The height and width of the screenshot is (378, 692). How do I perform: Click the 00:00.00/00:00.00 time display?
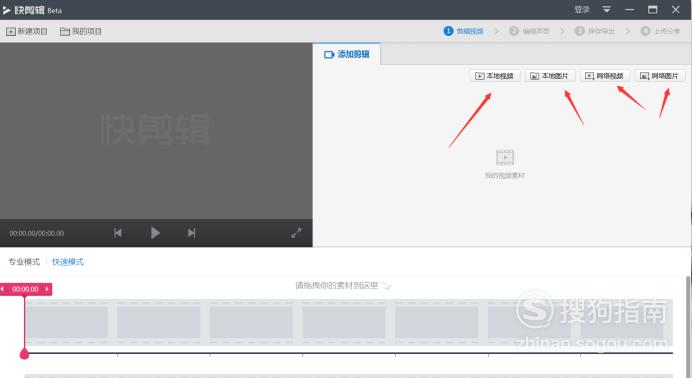pyautogui.click(x=37, y=233)
